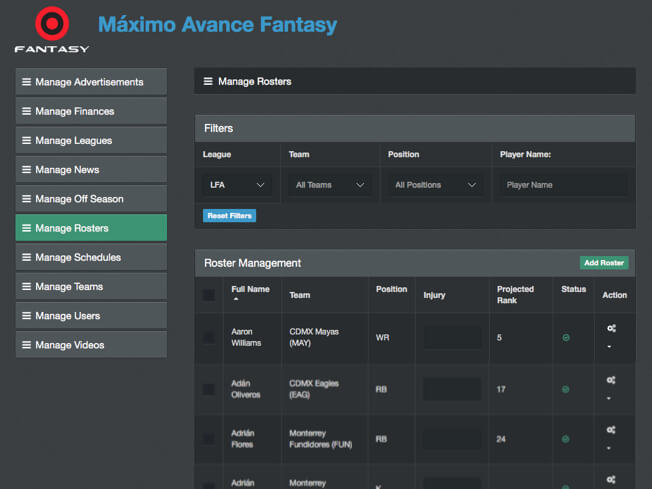Sort by Full Name column header

click(x=250, y=289)
